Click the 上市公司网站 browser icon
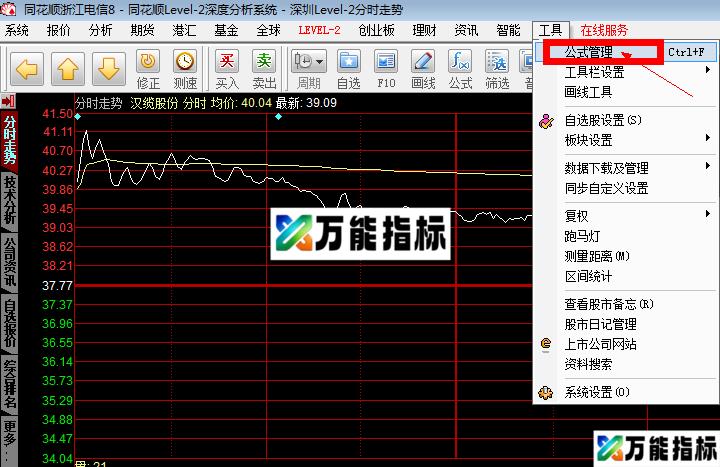The height and width of the screenshot is (467, 720). 546,344
